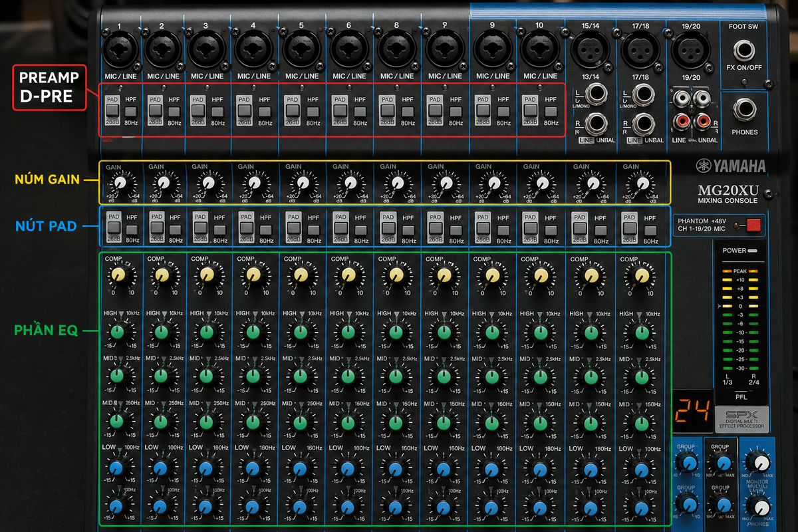The height and width of the screenshot is (532, 798).
Task: Toggle PAD switch beneath channel 4 MIC/LINE jack
Action: (x=245, y=110)
